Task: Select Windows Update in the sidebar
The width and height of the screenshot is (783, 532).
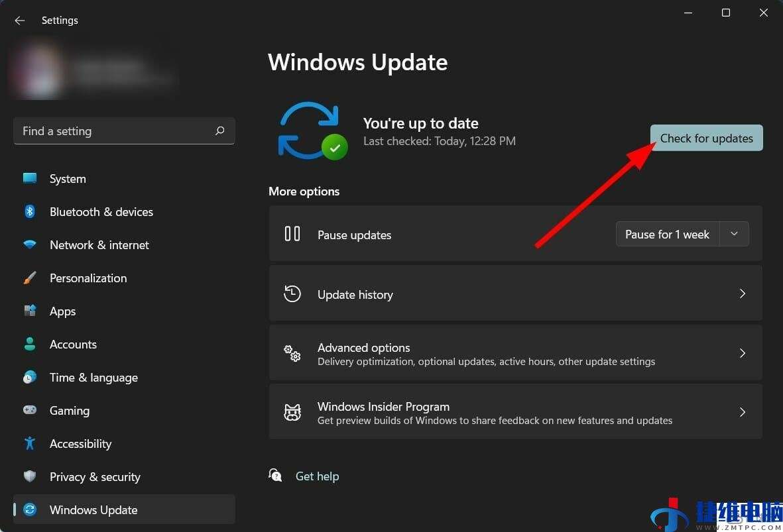Action: tap(124, 509)
